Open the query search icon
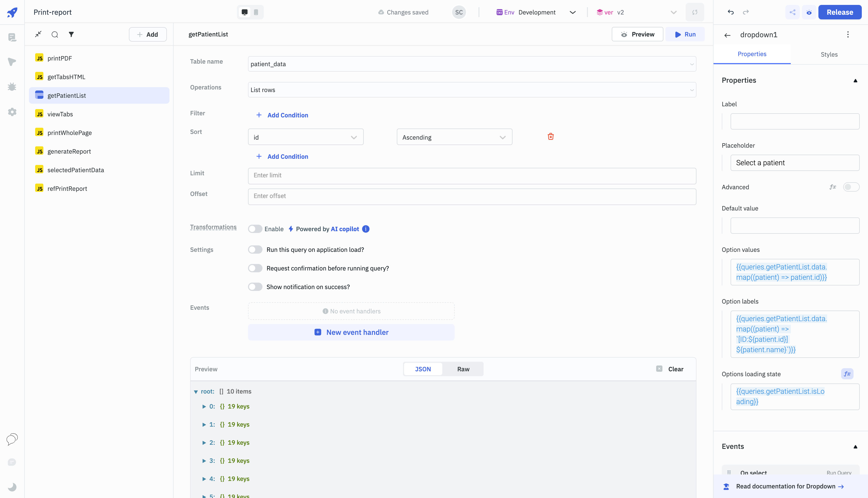Screen dimensions: 868x498 tap(55, 35)
